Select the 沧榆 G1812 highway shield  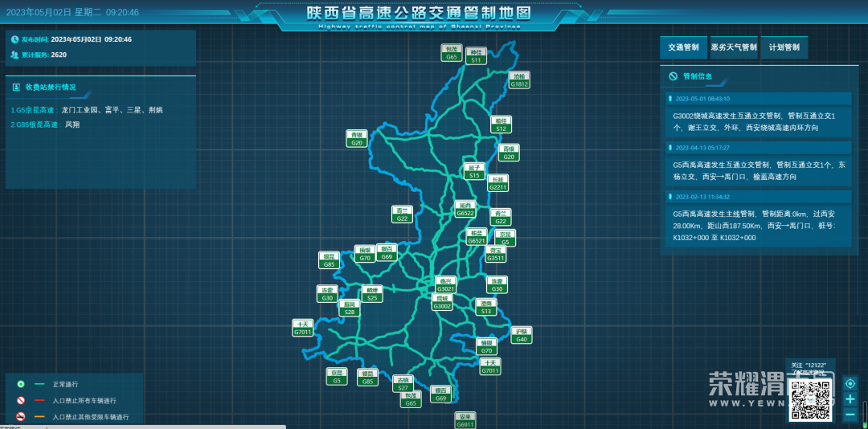520,80
